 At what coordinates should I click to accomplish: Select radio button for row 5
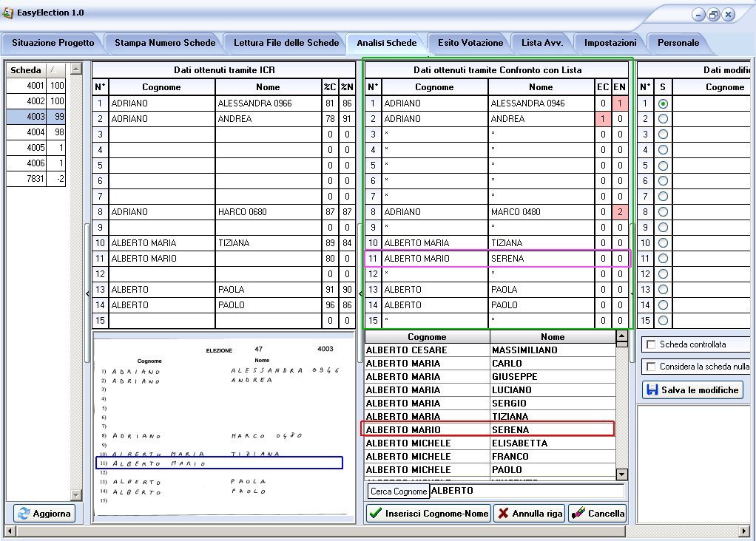[663, 166]
